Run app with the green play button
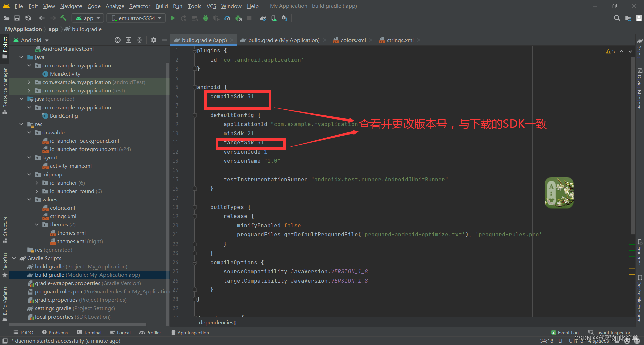Screen dimensions: 644x345 point(173,18)
